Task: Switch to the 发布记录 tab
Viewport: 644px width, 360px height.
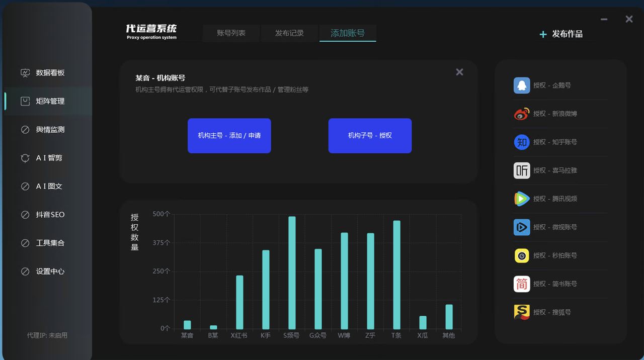Action: point(289,33)
